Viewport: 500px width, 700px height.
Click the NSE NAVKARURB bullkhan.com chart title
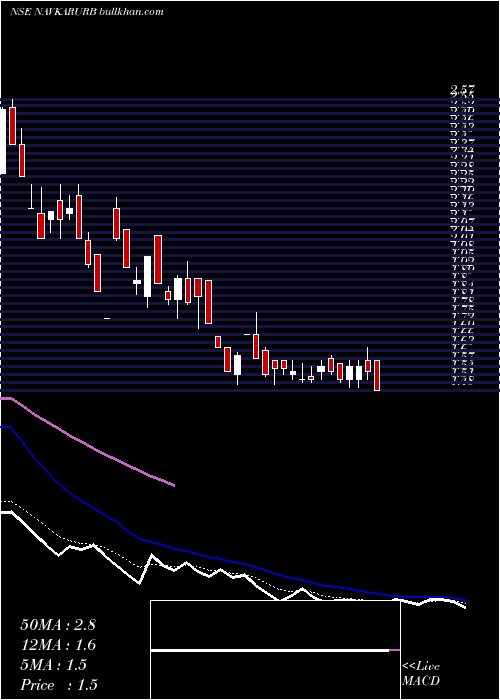pos(86,12)
